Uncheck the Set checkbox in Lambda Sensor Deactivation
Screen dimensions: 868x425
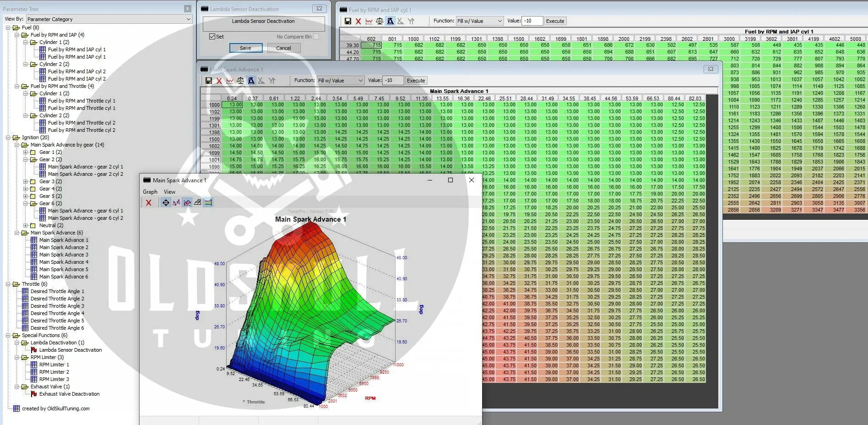point(212,37)
